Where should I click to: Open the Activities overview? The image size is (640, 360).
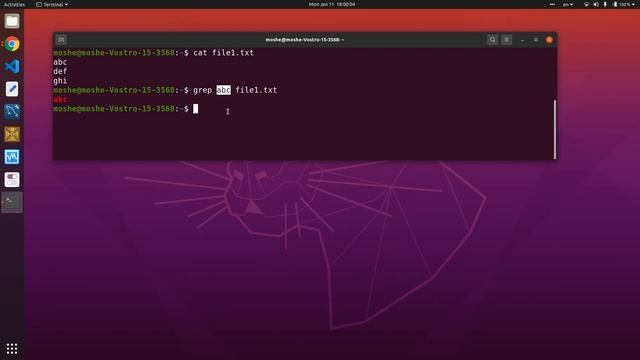14,4
